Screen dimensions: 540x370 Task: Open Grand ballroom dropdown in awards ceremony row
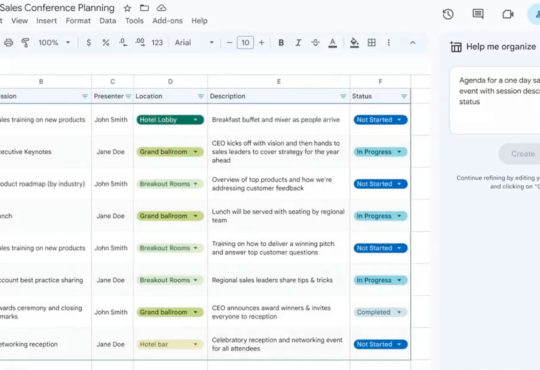click(170, 312)
